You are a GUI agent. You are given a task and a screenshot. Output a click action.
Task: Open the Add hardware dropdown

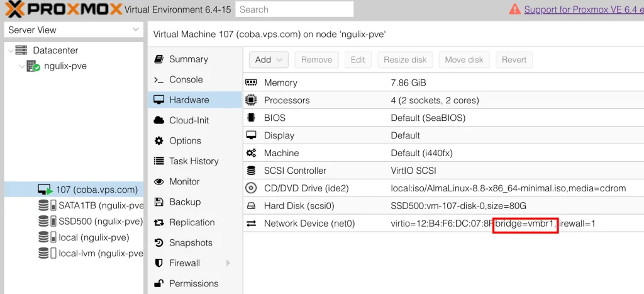[269, 60]
